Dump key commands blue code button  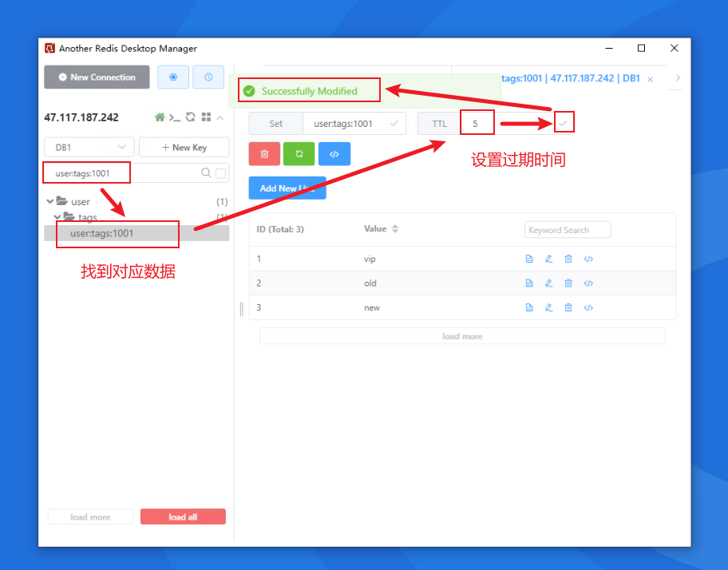(x=334, y=153)
